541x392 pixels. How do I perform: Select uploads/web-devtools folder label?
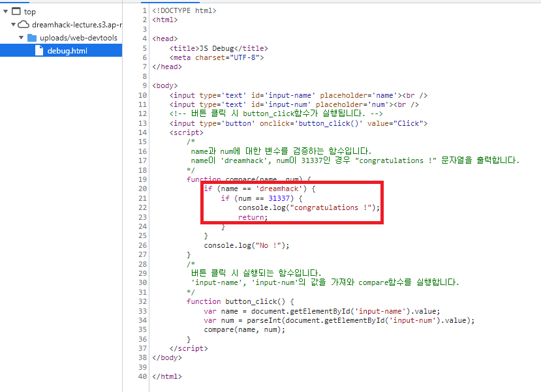pos(78,38)
